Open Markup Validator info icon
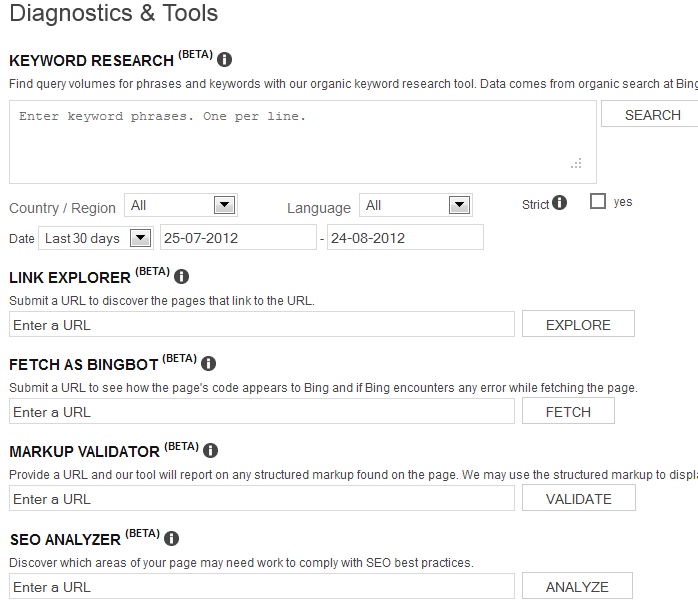This screenshot has width=698, height=606. (211, 451)
